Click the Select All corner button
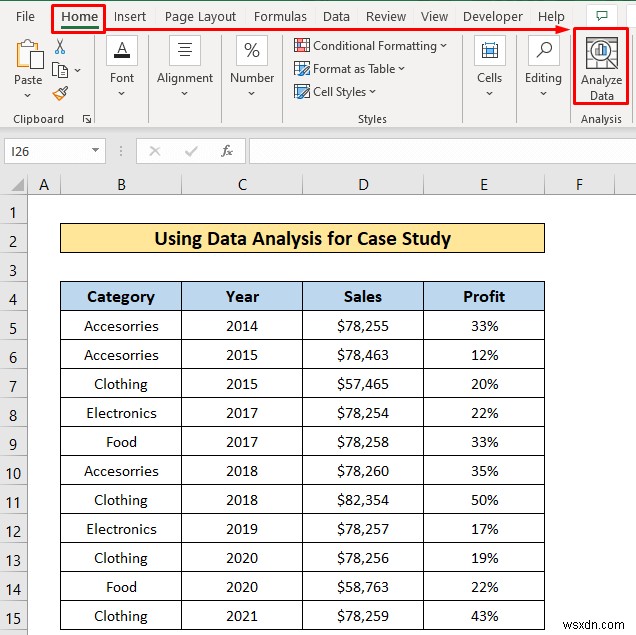 (x=14, y=185)
